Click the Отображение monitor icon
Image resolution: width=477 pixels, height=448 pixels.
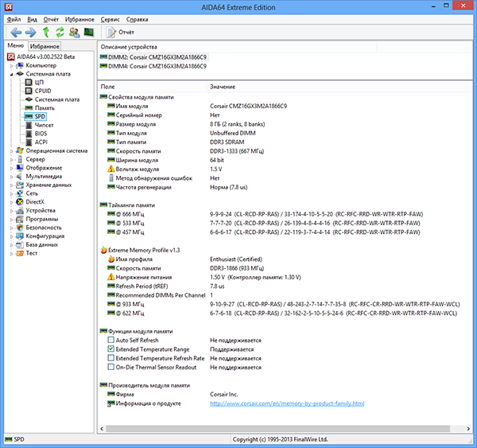[20, 168]
